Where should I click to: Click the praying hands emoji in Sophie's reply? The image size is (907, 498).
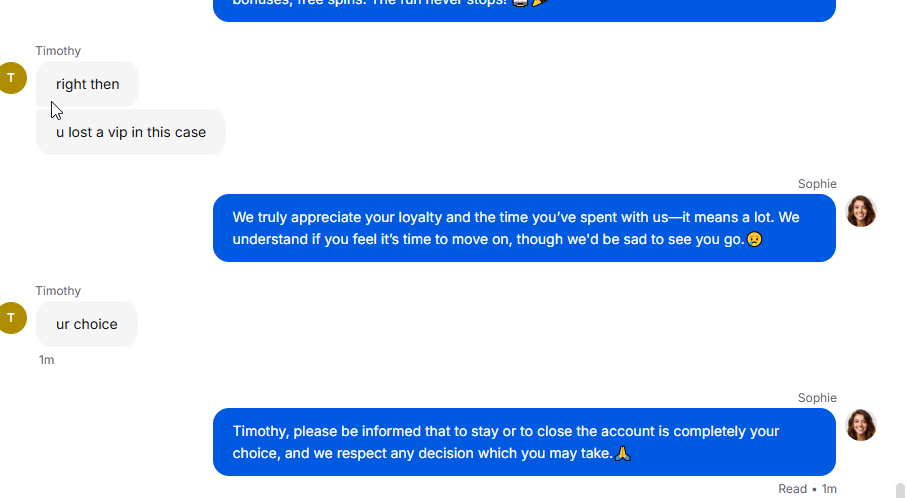622,453
